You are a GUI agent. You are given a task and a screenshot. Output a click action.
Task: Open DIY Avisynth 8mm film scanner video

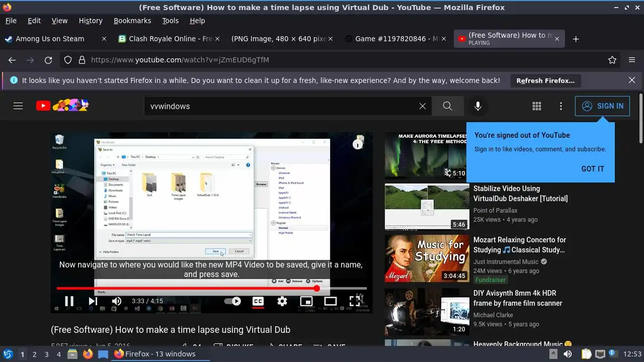(x=518, y=298)
